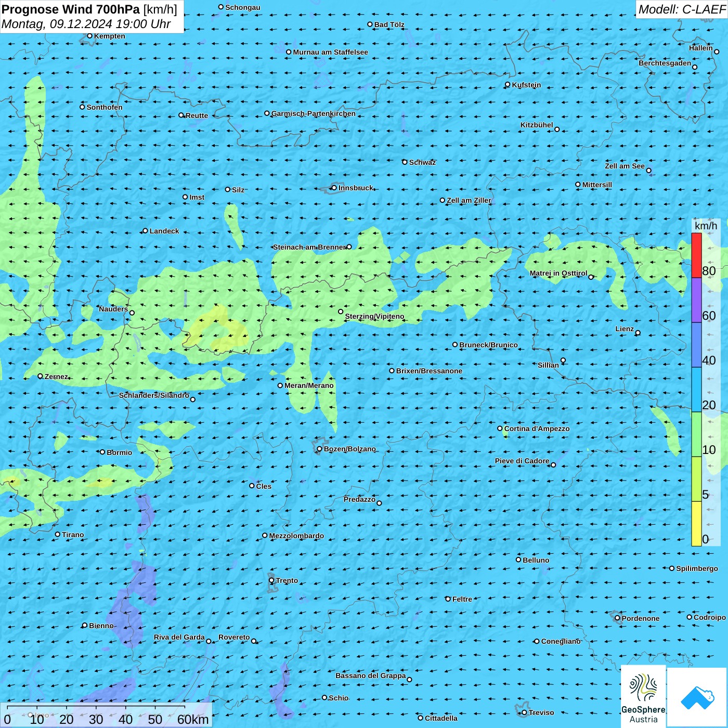Click the red 80 km/h legend color
The image size is (728, 728).
point(696,255)
